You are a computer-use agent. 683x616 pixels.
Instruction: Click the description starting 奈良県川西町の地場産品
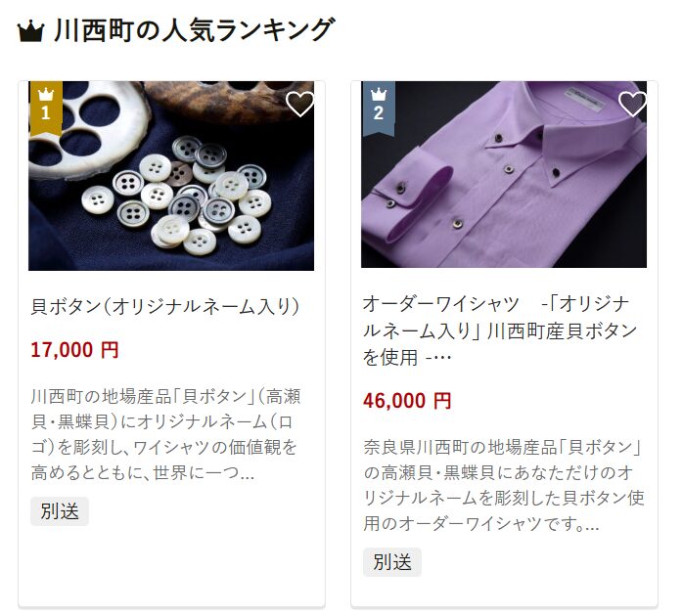pyautogui.click(x=504, y=485)
